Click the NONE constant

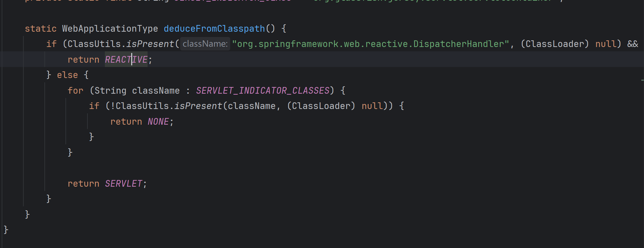pos(158,122)
